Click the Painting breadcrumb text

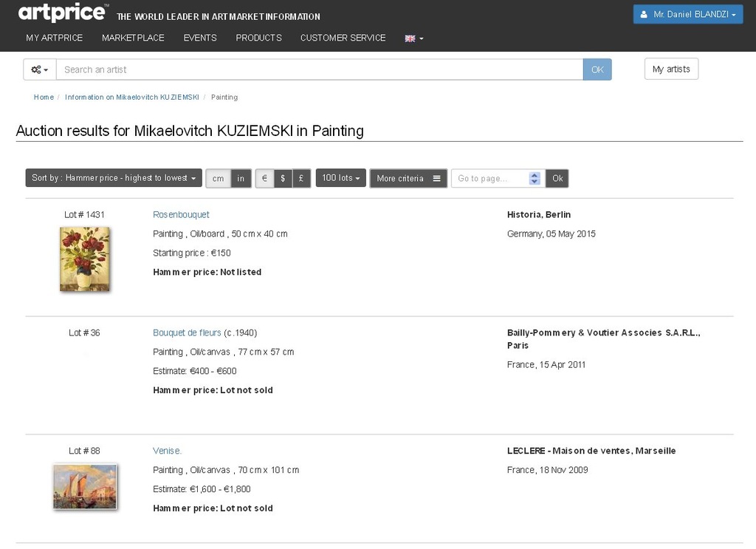pos(224,97)
